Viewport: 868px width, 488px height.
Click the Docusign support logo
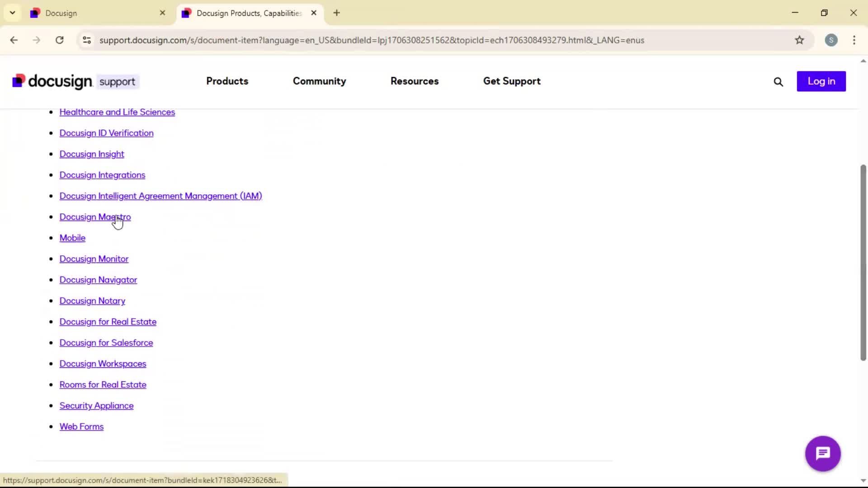point(75,82)
